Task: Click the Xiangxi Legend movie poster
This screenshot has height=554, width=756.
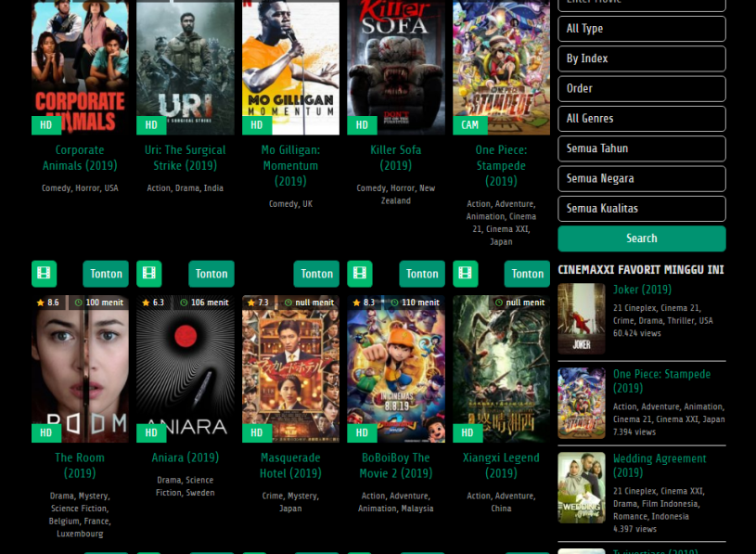Action: click(502, 368)
